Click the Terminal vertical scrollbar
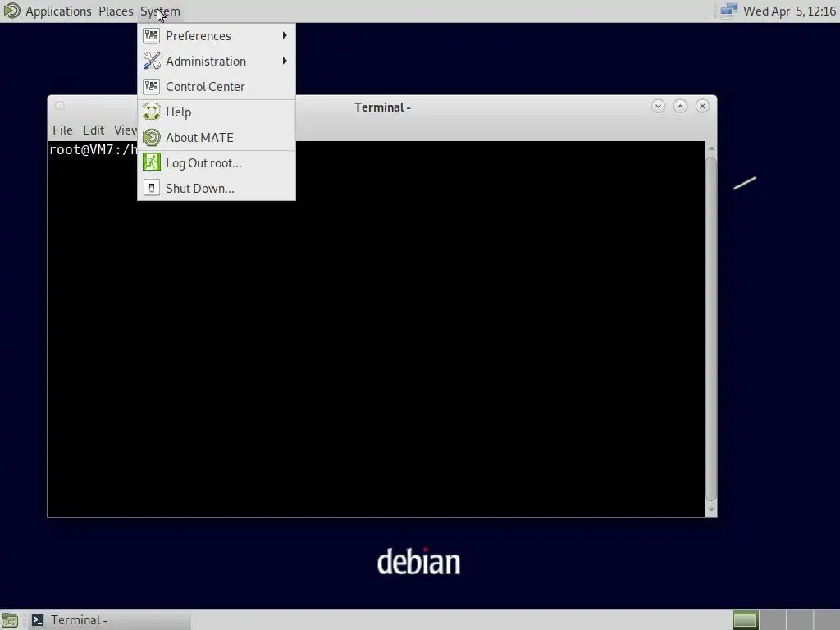The height and width of the screenshot is (630, 840). tap(711, 329)
